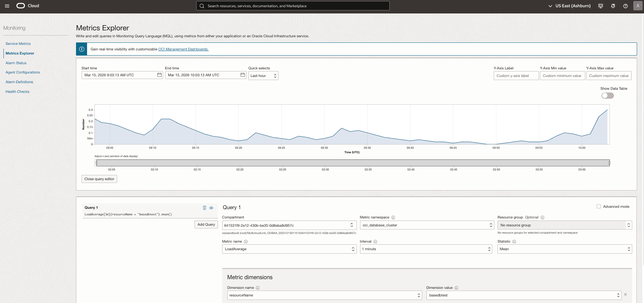Toggle Query 1 visibility eye icon

(x=211, y=208)
